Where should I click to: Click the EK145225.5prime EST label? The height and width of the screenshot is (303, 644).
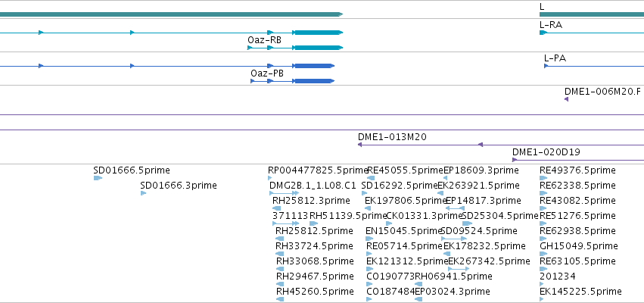click(580, 292)
